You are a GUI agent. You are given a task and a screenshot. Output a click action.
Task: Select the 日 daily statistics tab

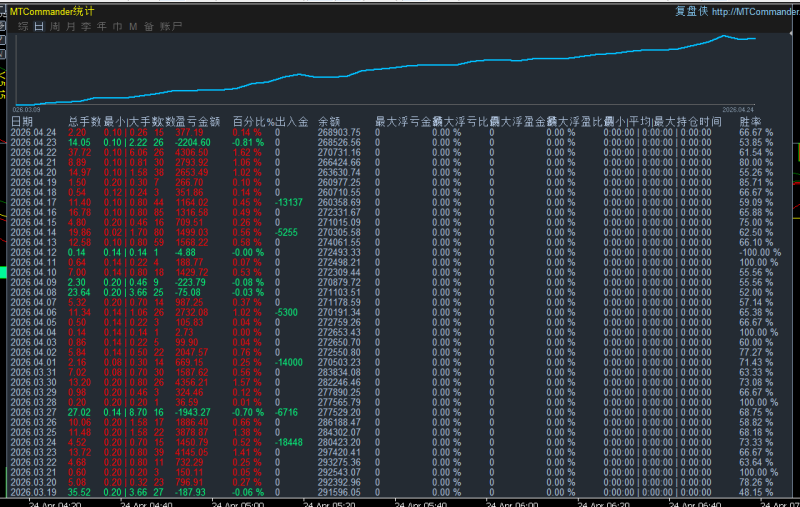tap(39, 27)
